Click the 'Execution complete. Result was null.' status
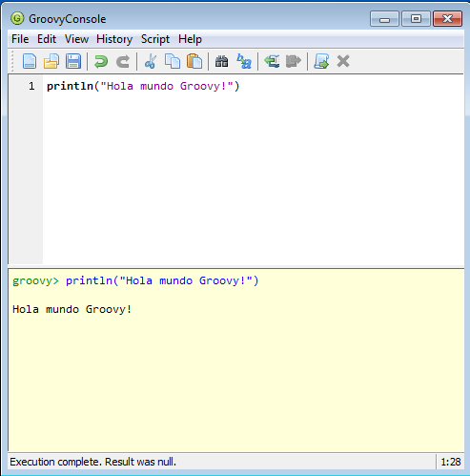The image size is (470, 476). [x=92, y=462]
